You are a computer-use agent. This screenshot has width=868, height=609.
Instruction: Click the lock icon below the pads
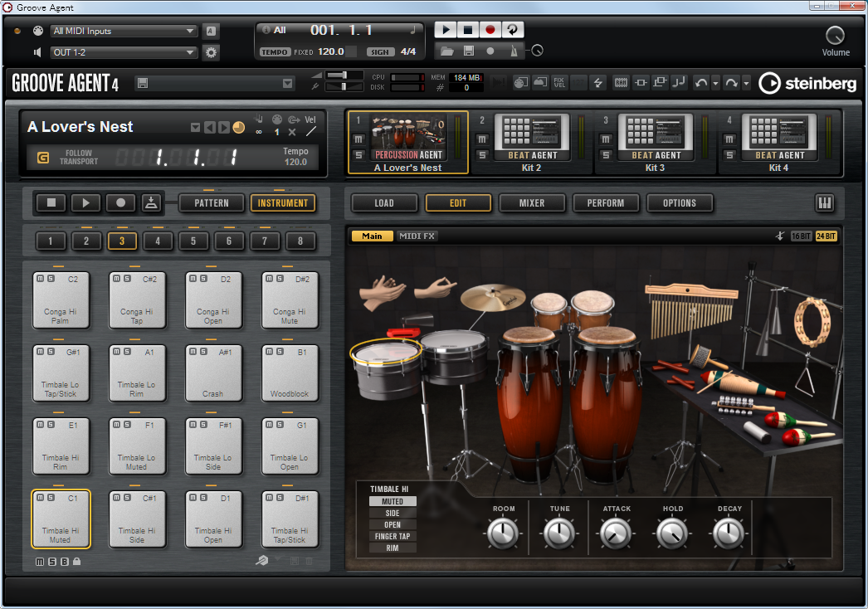[77, 562]
